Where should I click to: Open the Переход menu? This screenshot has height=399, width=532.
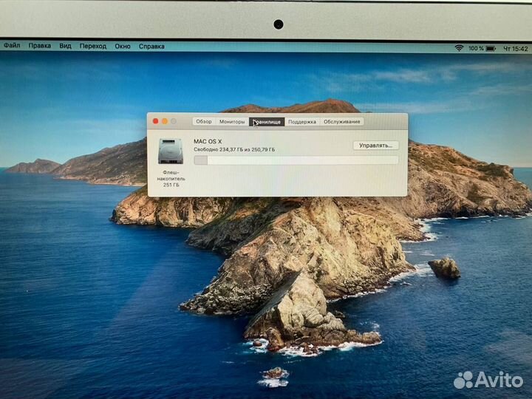click(x=93, y=46)
